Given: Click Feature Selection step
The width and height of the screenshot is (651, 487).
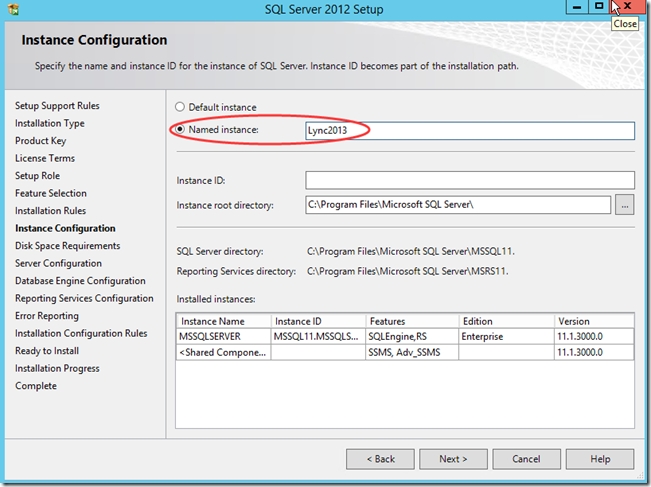Looking at the screenshot, I should 51,193.
